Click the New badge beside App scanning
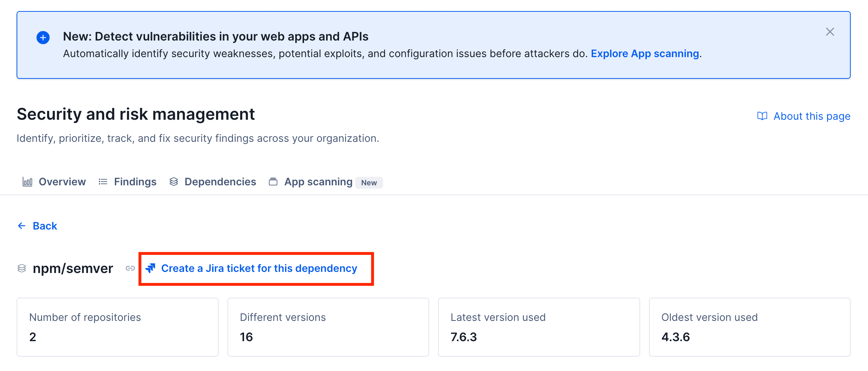Viewport: 868px width, 371px height. (x=369, y=182)
